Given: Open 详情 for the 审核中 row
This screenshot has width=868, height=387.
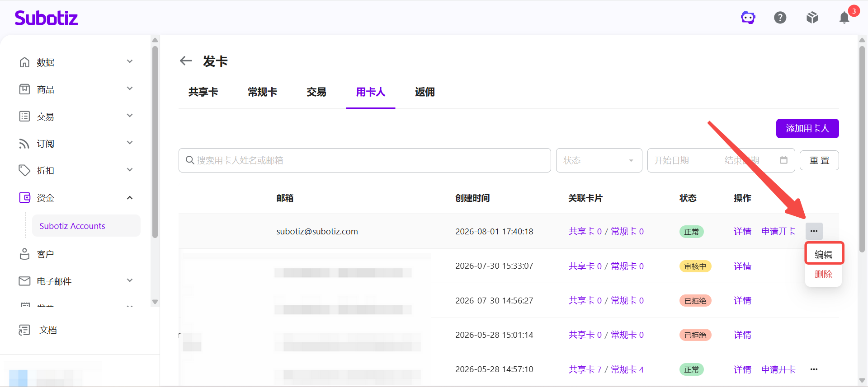Looking at the screenshot, I should [742, 266].
